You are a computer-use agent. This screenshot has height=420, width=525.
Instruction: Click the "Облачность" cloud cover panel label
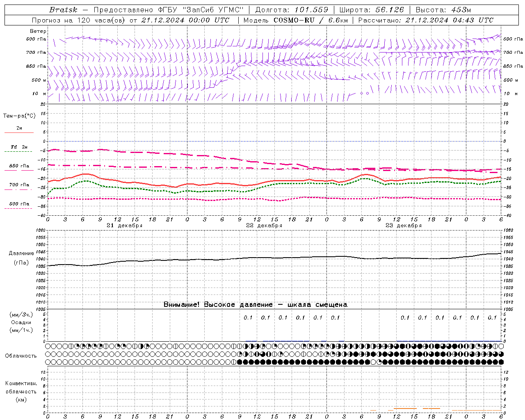pyautogui.click(x=21, y=356)
